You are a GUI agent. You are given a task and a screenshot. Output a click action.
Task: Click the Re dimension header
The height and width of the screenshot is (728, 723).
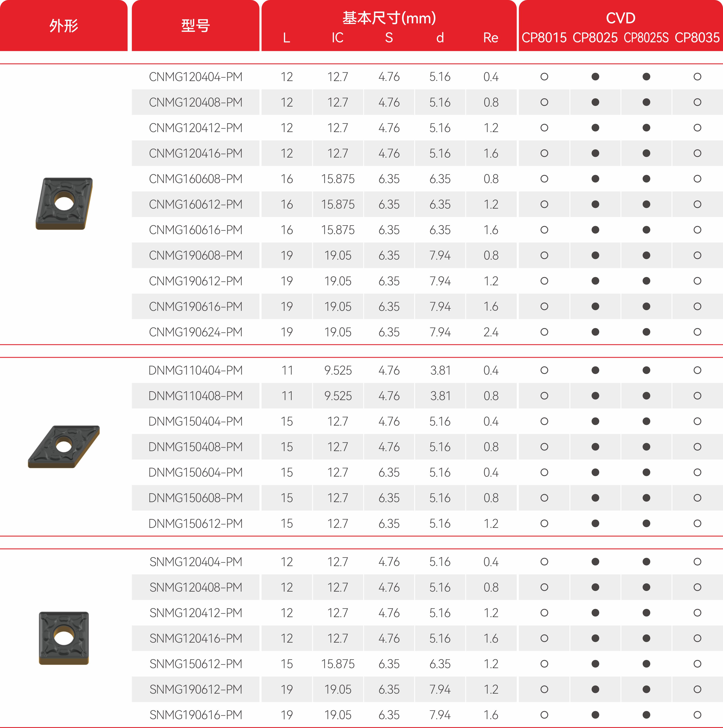click(491, 38)
